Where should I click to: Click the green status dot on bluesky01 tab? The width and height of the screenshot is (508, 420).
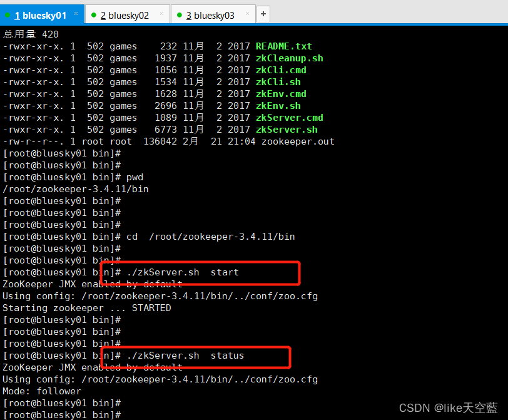(x=8, y=15)
